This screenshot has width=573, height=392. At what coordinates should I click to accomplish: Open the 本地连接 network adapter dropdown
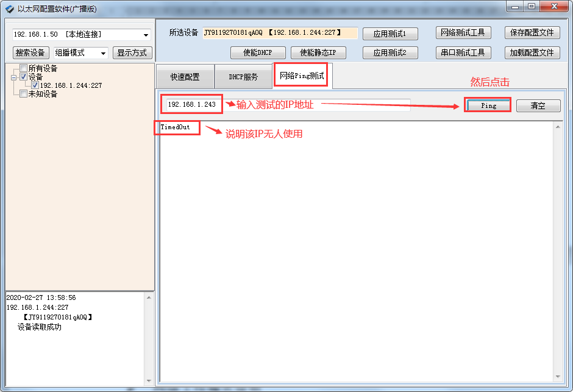(145, 35)
